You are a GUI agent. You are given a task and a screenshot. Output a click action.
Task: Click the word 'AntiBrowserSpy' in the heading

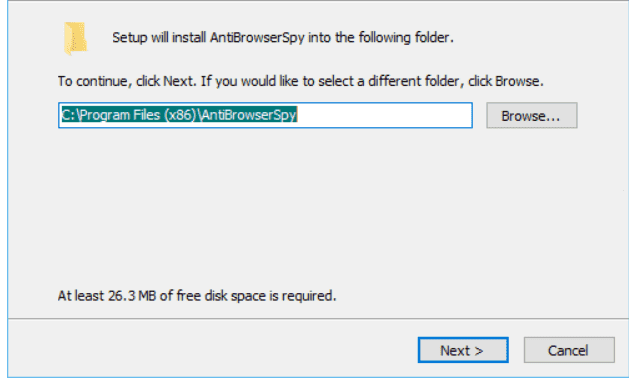pyautogui.click(x=257, y=38)
